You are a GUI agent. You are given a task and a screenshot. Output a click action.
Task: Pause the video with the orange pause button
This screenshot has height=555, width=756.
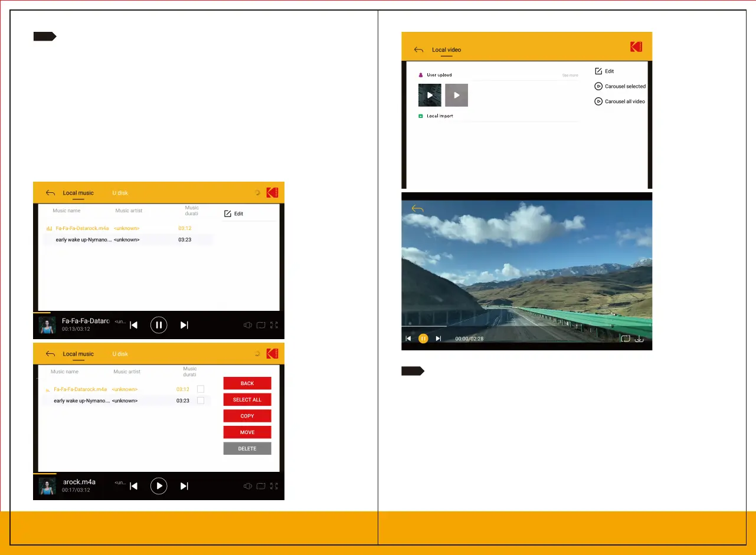pyautogui.click(x=423, y=339)
